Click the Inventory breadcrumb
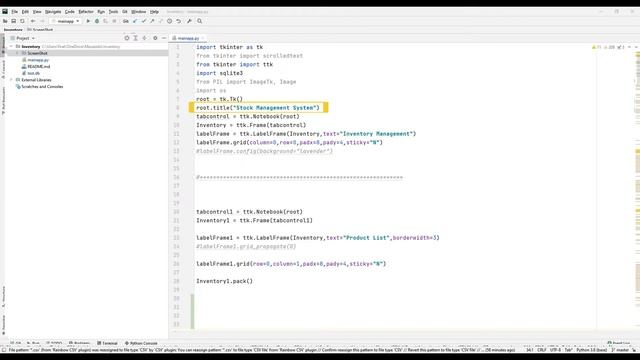 tap(13, 30)
